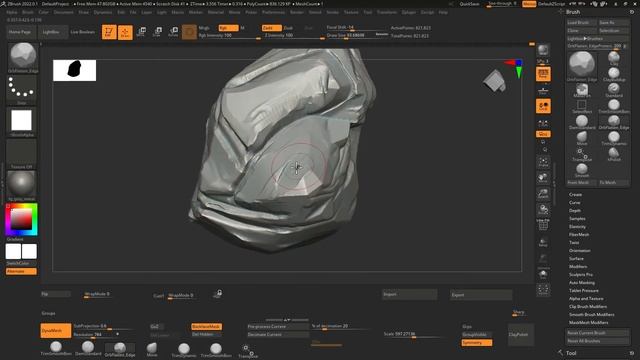Expand the FiberMesh section
This screenshot has height=360, width=640.
point(579,235)
